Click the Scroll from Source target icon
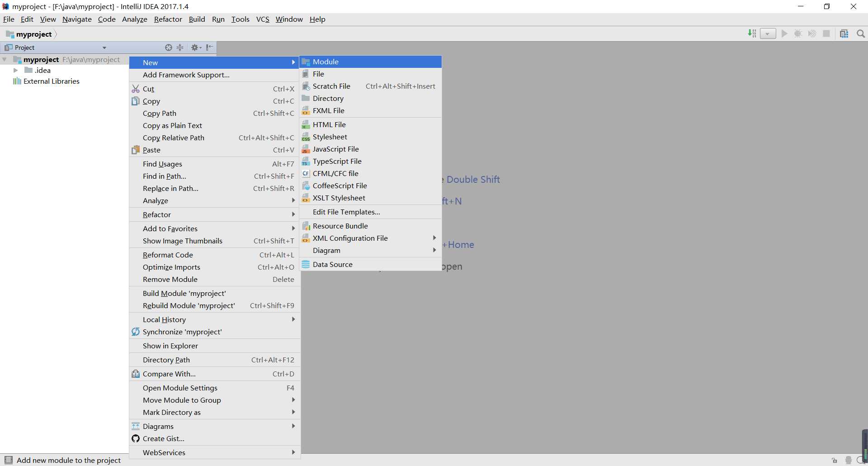Viewport: 868px width, 466px height. pos(169,48)
